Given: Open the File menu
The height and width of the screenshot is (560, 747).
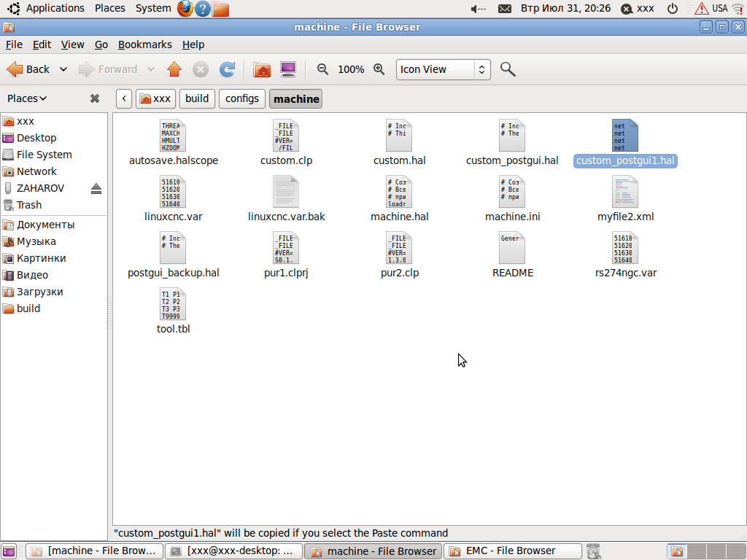Looking at the screenshot, I should pyautogui.click(x=15, y=44).
